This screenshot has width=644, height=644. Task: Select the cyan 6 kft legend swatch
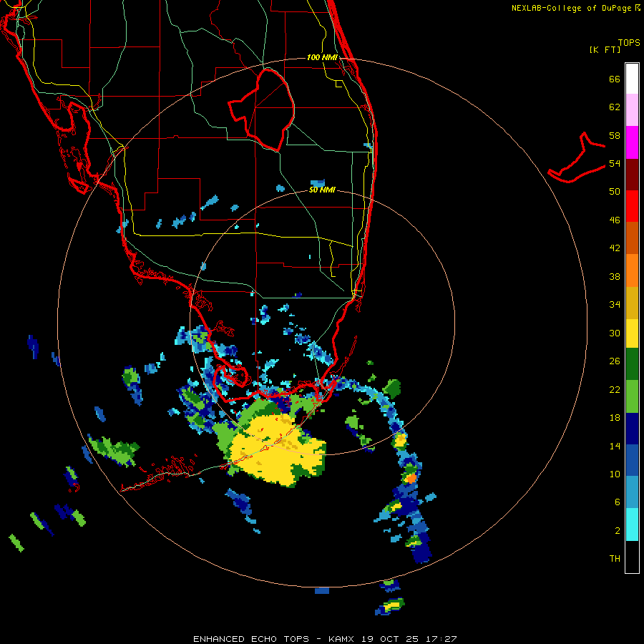pos(632,525)
